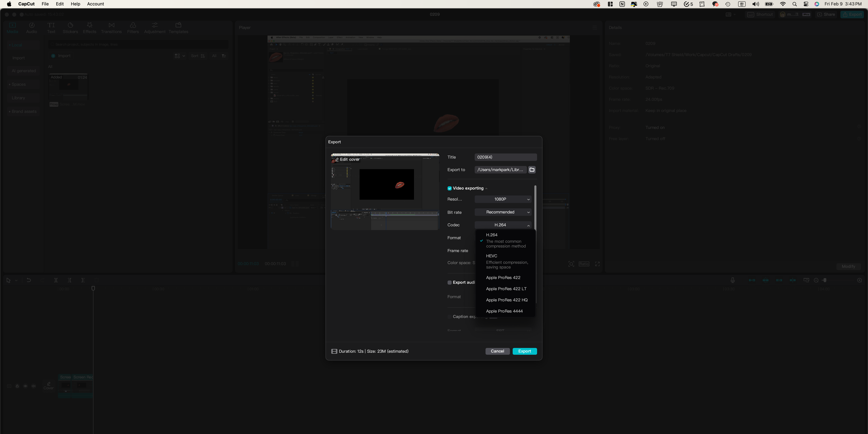Click Cancel in the Export dialog
868x434 pixels.
coord(497,351)
